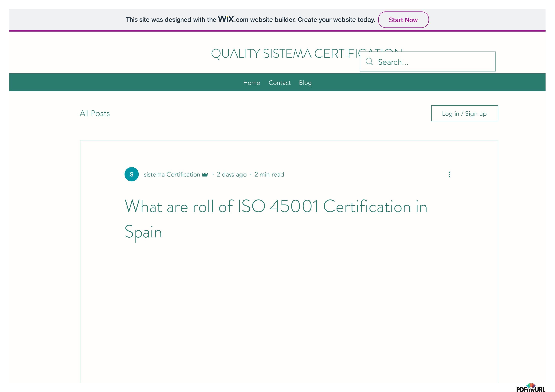The height and width of the screenshot is (392, 555).
Task: Click the search magnifier icon
Action: click(369, 62)
